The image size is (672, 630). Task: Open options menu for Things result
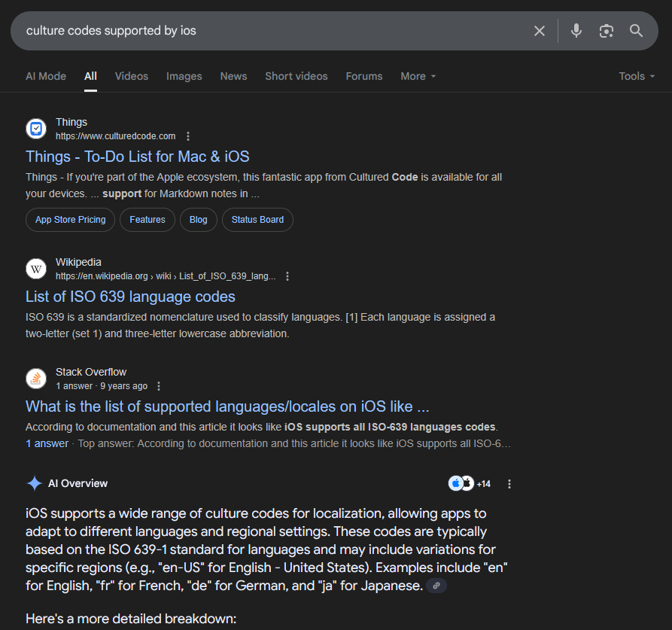[188, 136]
